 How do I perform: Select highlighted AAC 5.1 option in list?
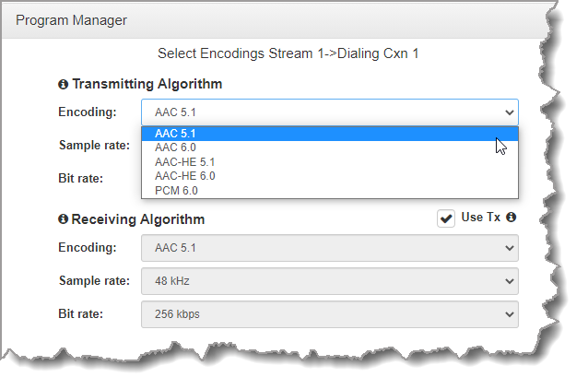click(x=175, y=134)
